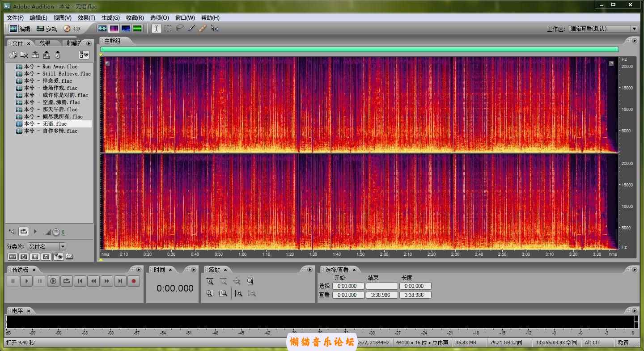644x351 pixels.
Task: Toggle Loop Play in transport panel
Action: (67, 281)
